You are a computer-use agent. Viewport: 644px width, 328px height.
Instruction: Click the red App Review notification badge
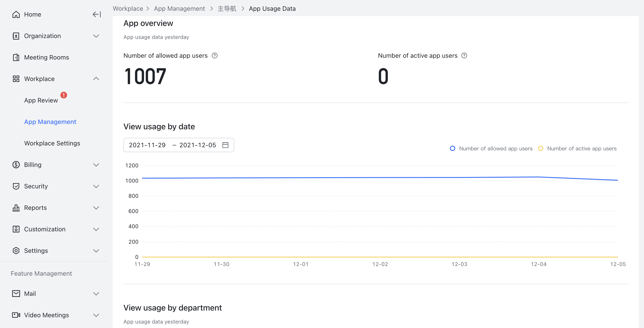click(64, 95)
